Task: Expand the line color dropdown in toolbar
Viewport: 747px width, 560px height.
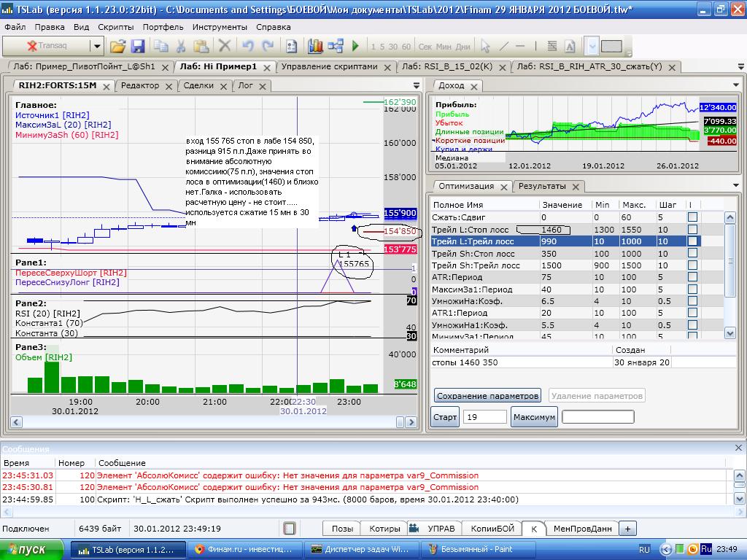Action: tap(592, 46)
